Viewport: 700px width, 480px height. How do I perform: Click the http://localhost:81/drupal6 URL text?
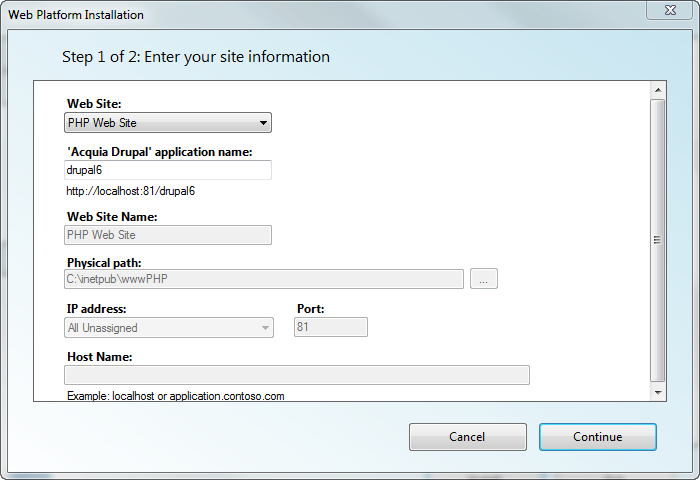pyautogui.click(x=130, y=191)
